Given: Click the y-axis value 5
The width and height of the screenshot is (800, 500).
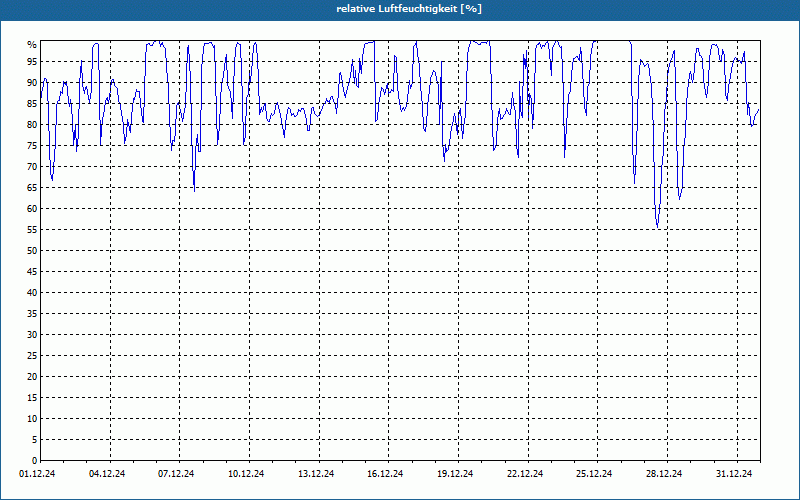Looking at the screenshot, I should 34,440.
